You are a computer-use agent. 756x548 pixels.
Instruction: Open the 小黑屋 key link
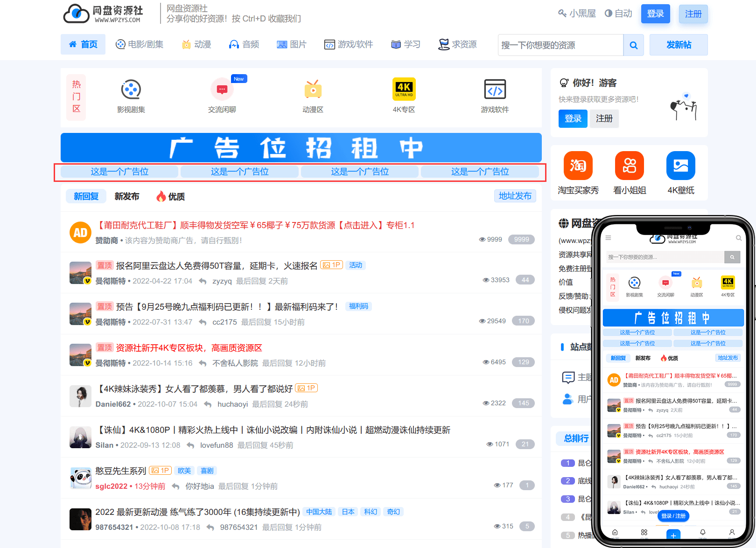pos(577,14)
